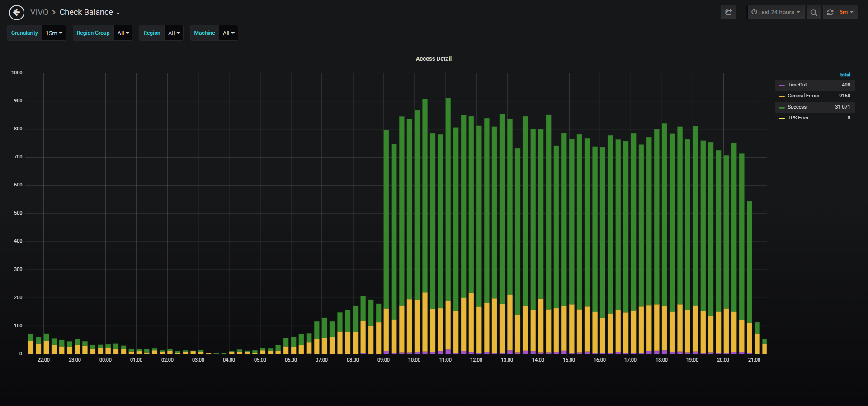
Task: Click the 21:00 time axis label
Action: [754, 360]
